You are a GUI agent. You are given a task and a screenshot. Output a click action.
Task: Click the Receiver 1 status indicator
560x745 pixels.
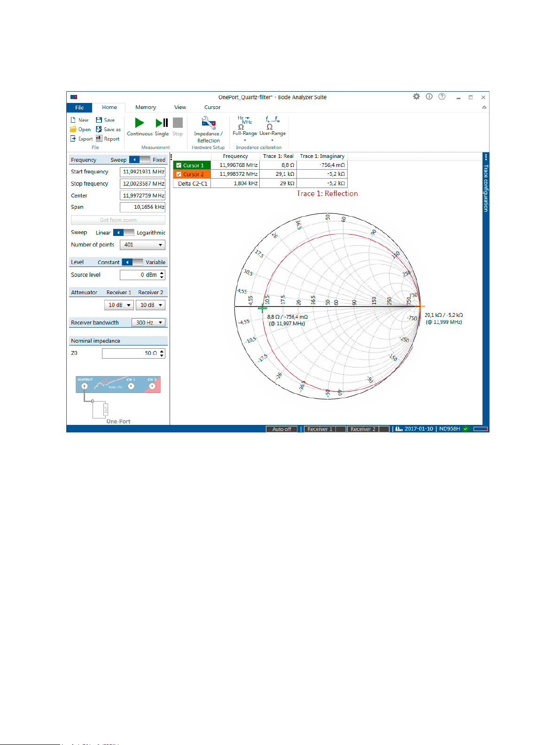325,429
